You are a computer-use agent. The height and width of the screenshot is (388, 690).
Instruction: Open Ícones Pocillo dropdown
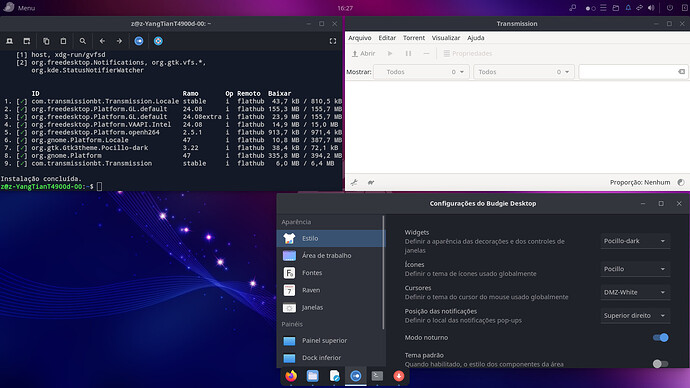(x=635, y=269)
